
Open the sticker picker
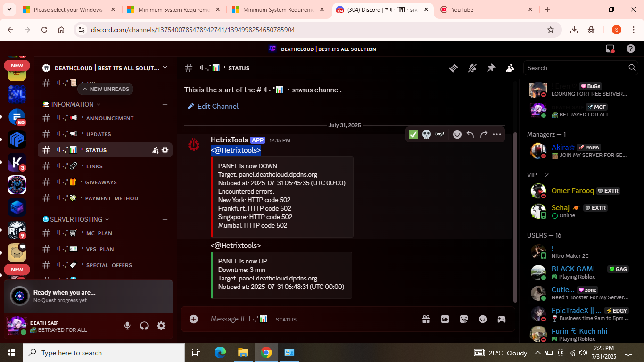coord(464,319)
